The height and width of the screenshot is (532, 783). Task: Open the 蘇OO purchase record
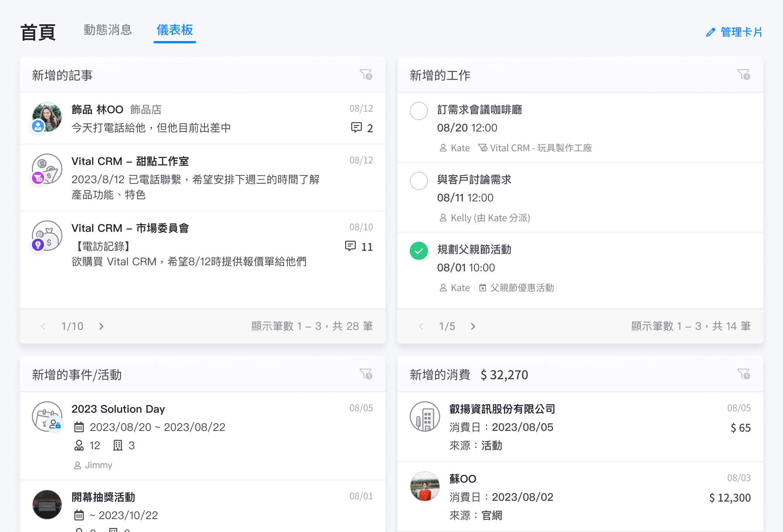[463, 479]
